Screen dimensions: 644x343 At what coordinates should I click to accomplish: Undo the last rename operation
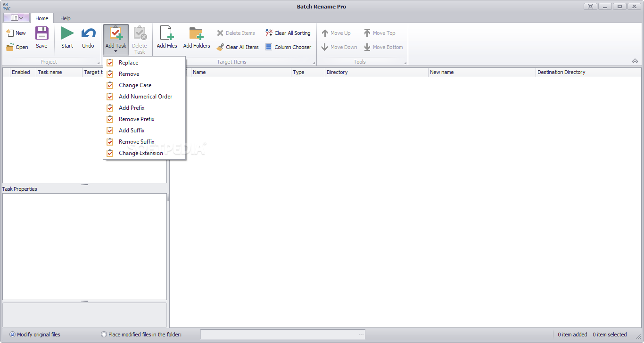[x=88, y=38]
